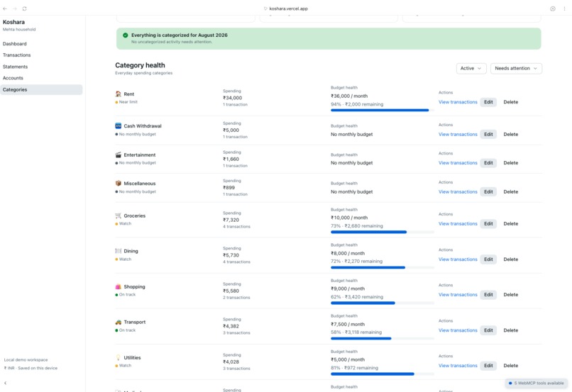Edit the Groceries category
572x392 pixels.
coord(488,224)
